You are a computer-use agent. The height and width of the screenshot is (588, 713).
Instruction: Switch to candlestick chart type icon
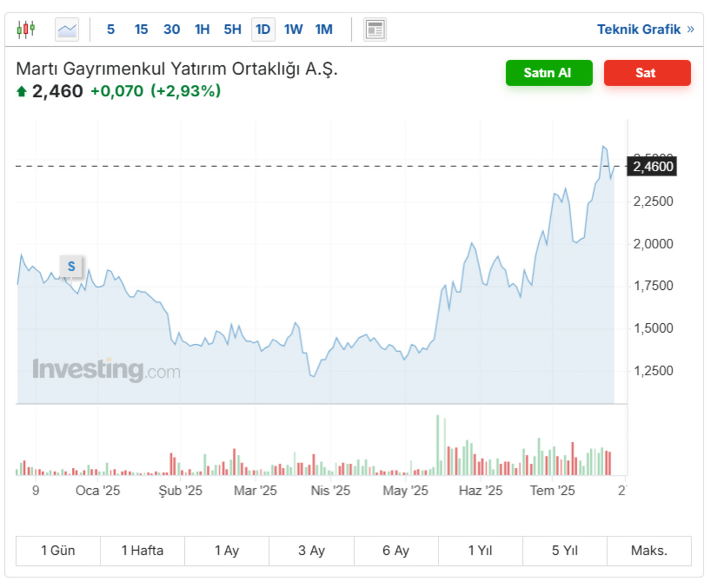click(26, 29)
